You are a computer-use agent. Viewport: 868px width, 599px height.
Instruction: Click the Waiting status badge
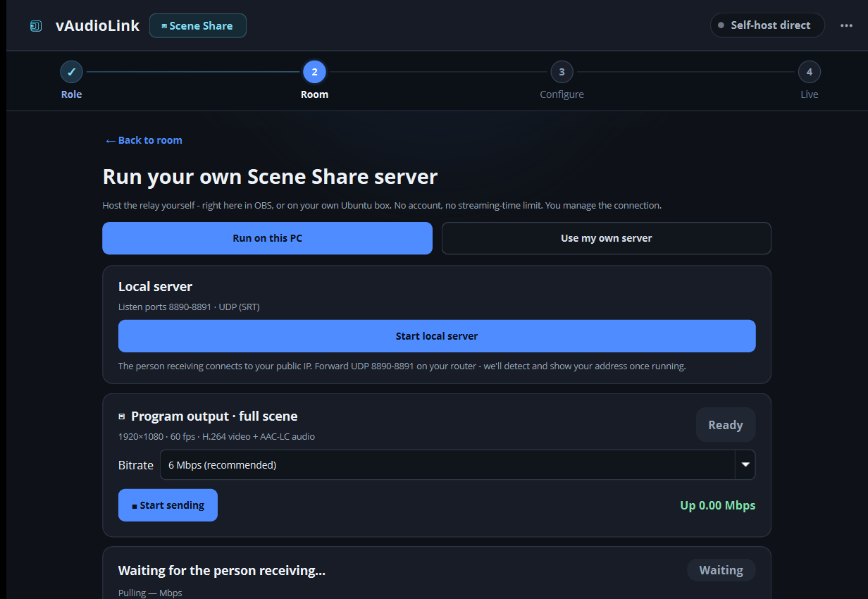[x=721, y=570]
